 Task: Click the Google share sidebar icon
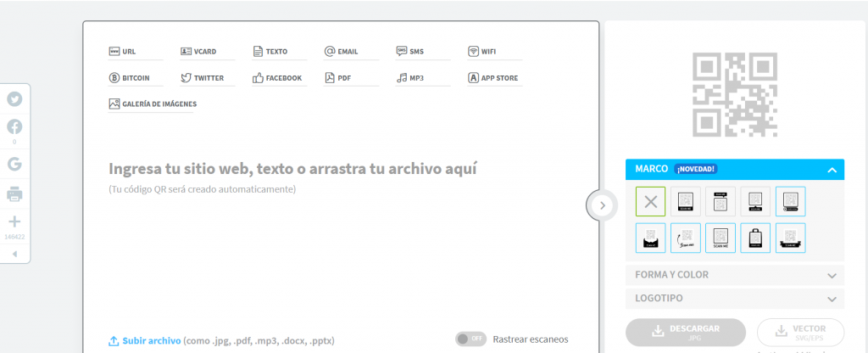pyautogui.click(x=14, y=164)
